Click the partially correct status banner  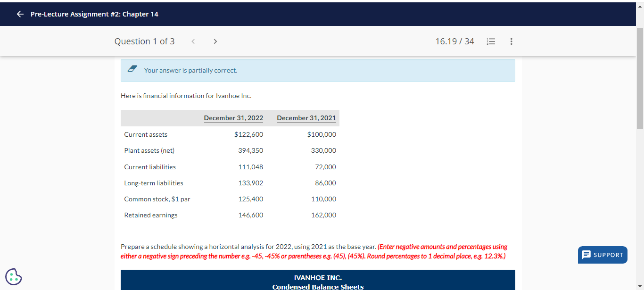tap(318, 70)
